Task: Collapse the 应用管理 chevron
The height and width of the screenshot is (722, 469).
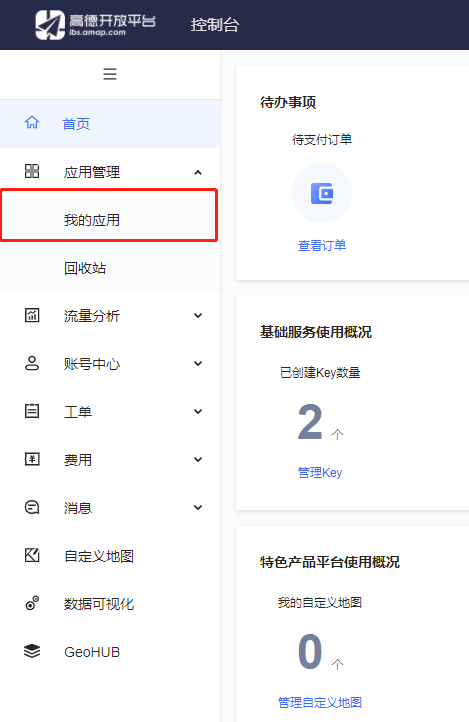Action: (198, 172)
